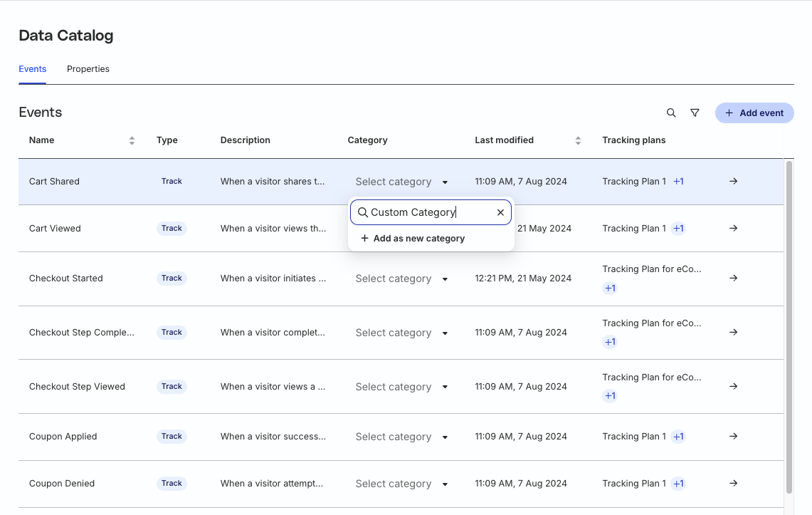Viewport: 812px width, 515px height.
Task: Click the Track badge in Cart Viewed row
Action: (172, 229)
